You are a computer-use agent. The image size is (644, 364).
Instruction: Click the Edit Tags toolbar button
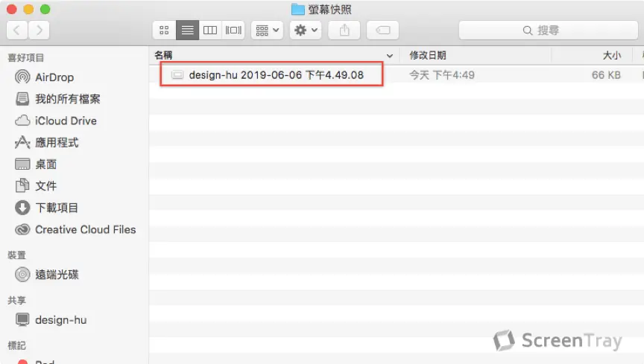point(382,30)
